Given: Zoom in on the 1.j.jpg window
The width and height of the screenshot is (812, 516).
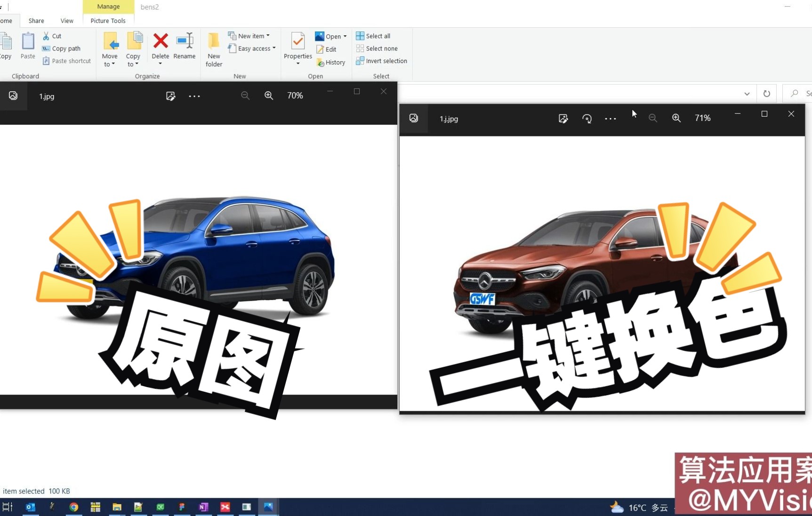Looking at the screenshot, I should [x=676, y=118].
